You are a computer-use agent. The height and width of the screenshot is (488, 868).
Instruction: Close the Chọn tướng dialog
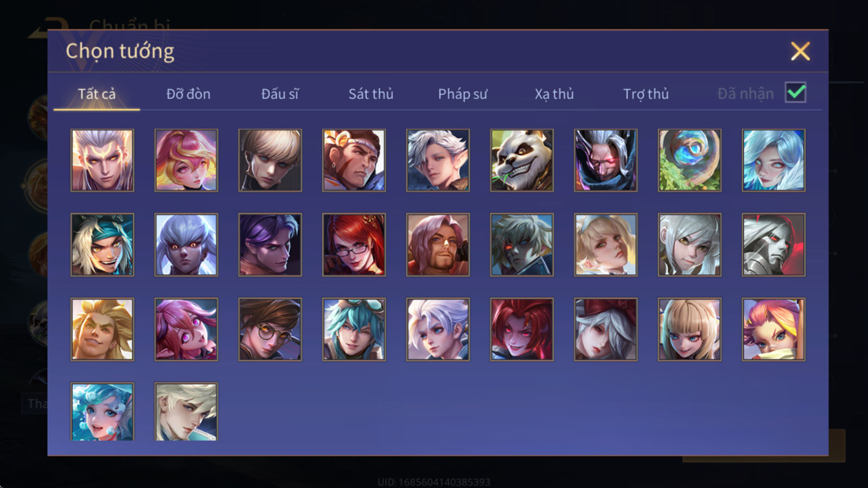pyautogui.click(x=800, y=52)
